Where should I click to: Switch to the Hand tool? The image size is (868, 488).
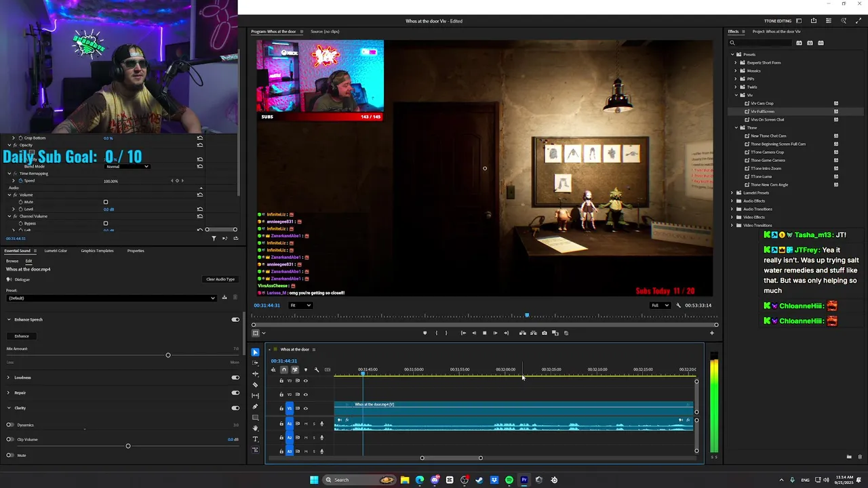(x=255, y=428)
